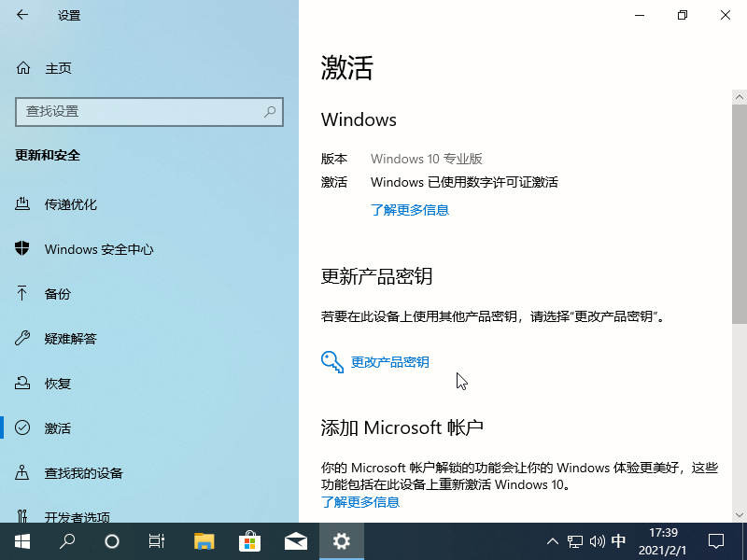747x560 pixels.
Task: Click the back arrow in Settings
Action: click(x=22, y=15)
